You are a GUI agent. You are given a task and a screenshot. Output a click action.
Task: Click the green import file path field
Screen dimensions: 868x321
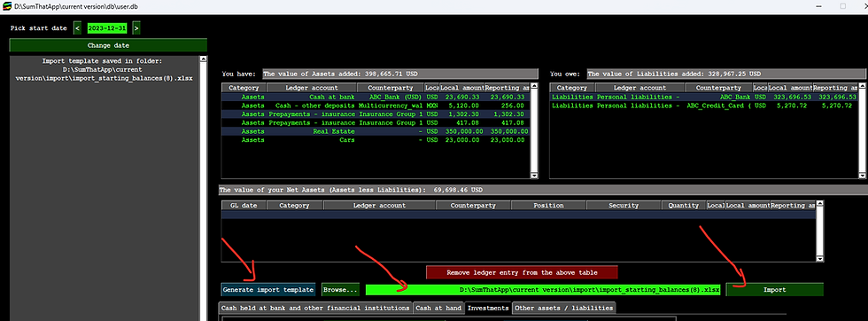[x=543, y=289]
